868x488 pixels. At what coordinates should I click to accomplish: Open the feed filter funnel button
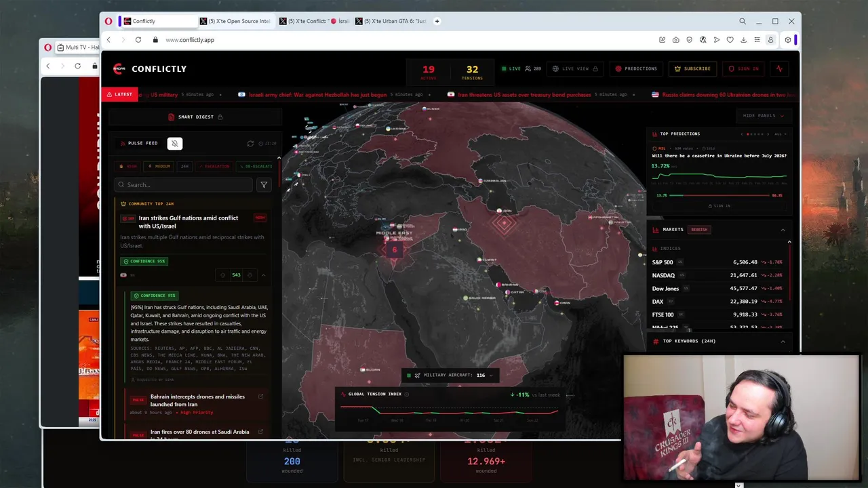(x=264, y=184)
